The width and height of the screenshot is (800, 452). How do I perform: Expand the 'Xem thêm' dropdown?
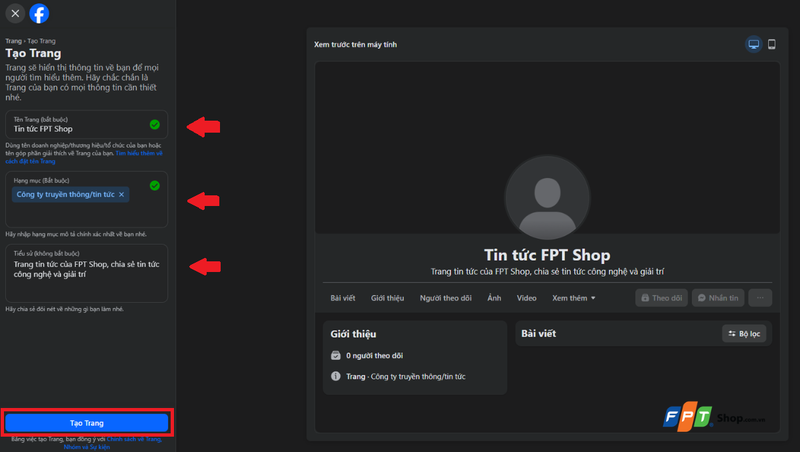[x=573, y=298]
